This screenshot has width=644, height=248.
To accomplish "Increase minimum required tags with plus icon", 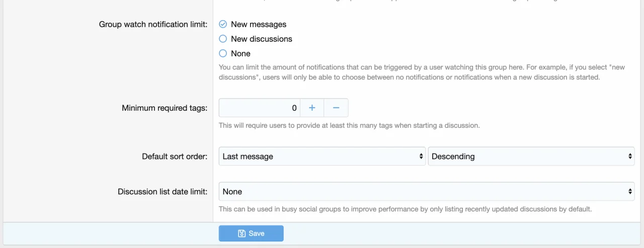I will tap(312, 108).
